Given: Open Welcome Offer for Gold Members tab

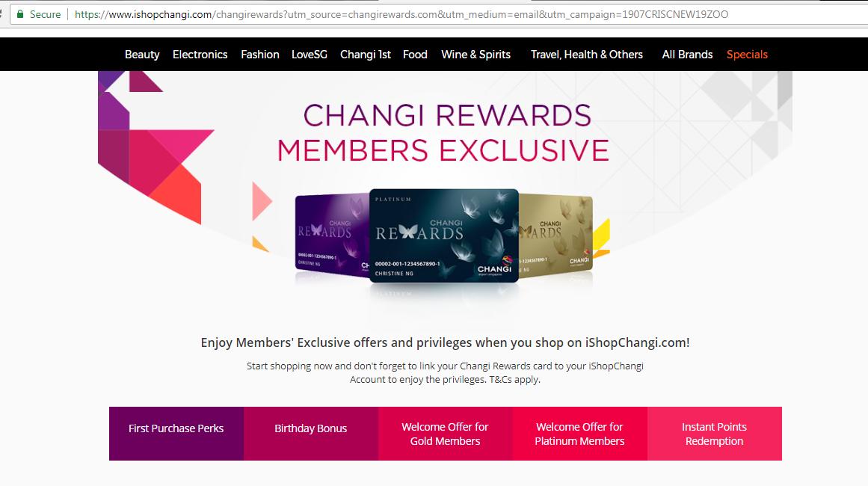Looking at the screenshot, I should point(445,434).
